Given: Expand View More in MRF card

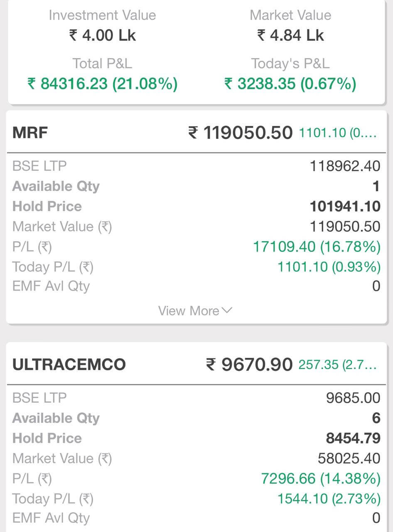Looking at the screenshot, I should point(195,311).
